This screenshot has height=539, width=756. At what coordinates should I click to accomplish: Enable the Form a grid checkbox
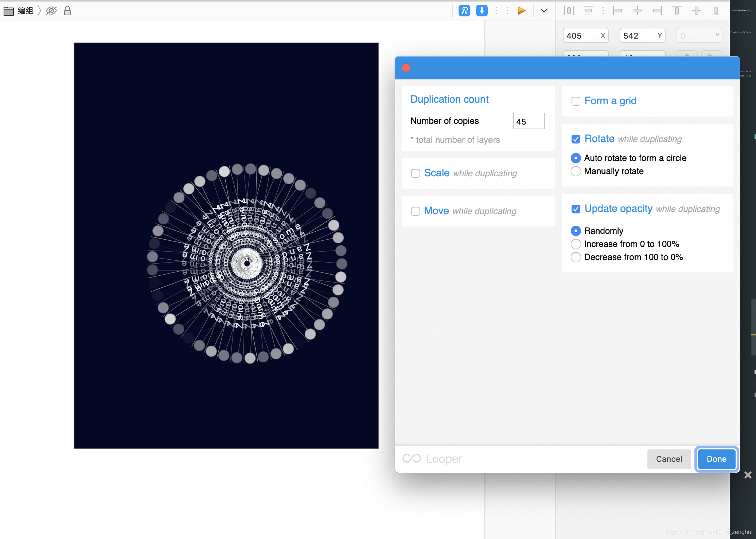[x=576, y=101]
